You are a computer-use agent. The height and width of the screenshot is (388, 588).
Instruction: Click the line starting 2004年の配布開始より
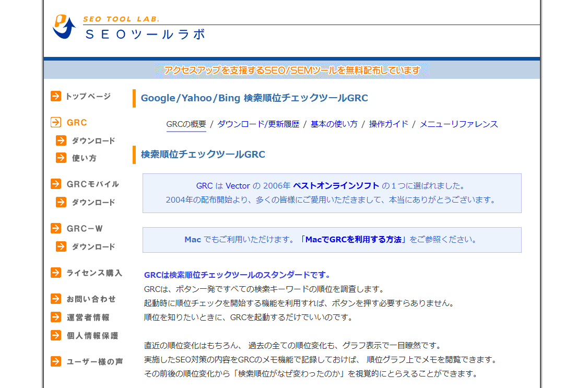click(x=332, y=200)
